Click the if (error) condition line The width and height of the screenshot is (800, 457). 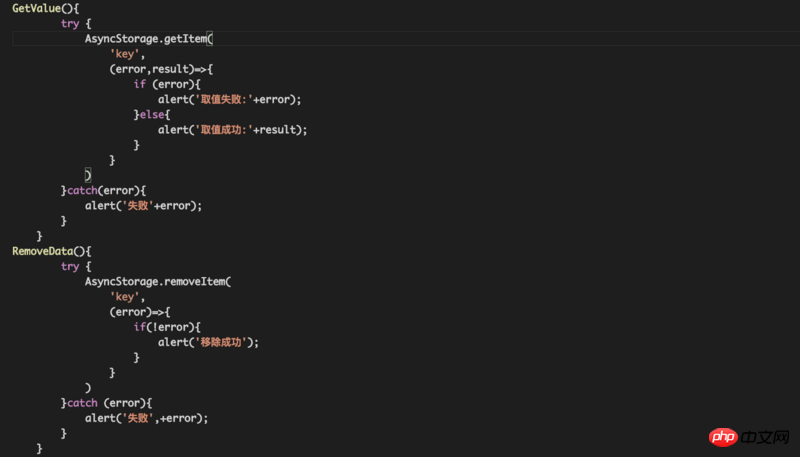pyautogui.click(x=159, y=84)
